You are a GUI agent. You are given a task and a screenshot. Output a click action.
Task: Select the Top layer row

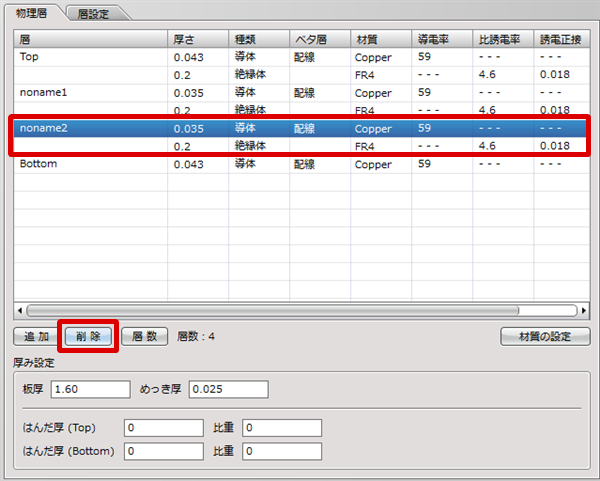pyautogui.click(x=90, y=58)
